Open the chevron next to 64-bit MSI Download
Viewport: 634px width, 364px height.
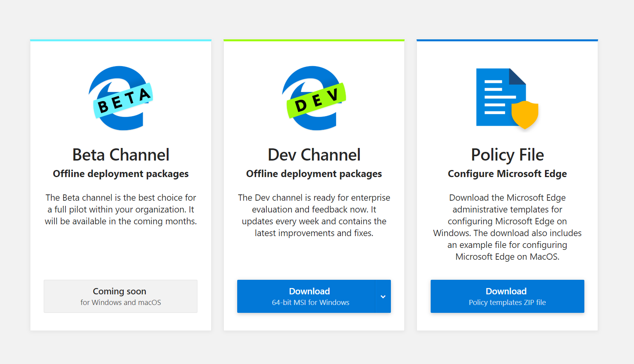[383, 296]
